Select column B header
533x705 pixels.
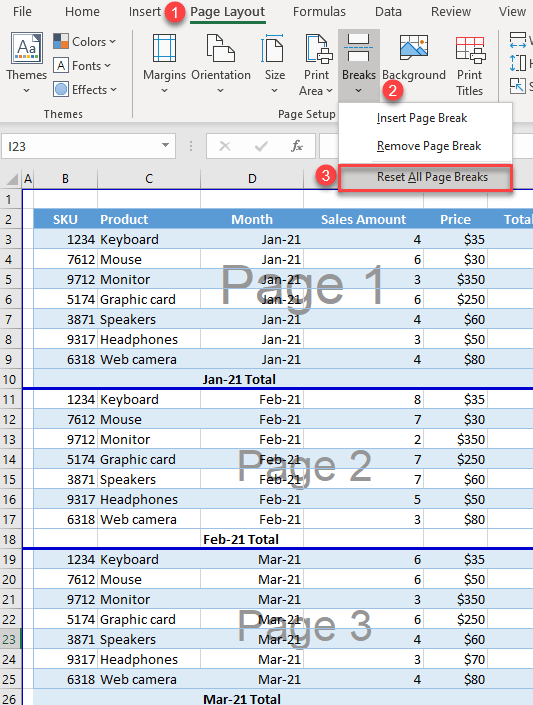coord(65,179)
